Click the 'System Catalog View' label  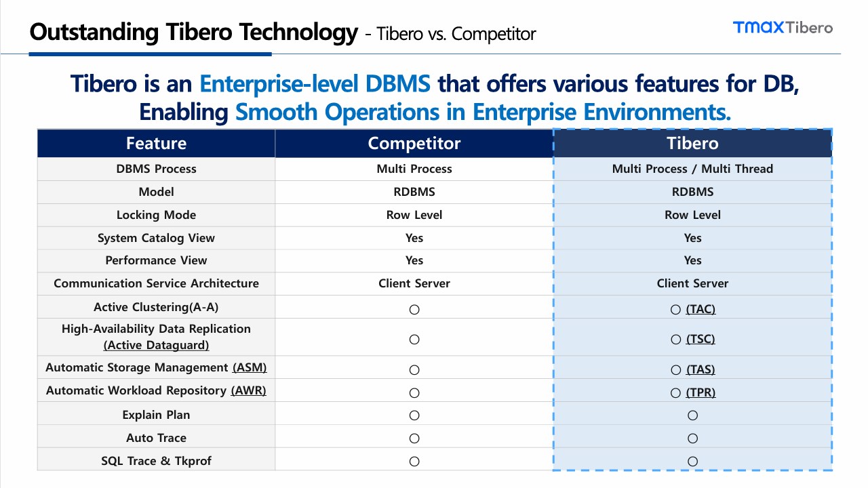click(x=156, y=238)
